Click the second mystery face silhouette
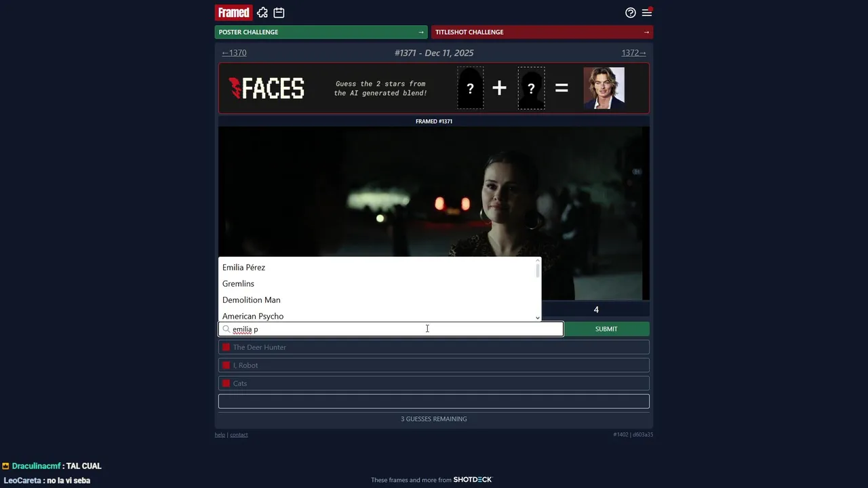868x488 pixels. pyautogui.click(x=531, y=88)
